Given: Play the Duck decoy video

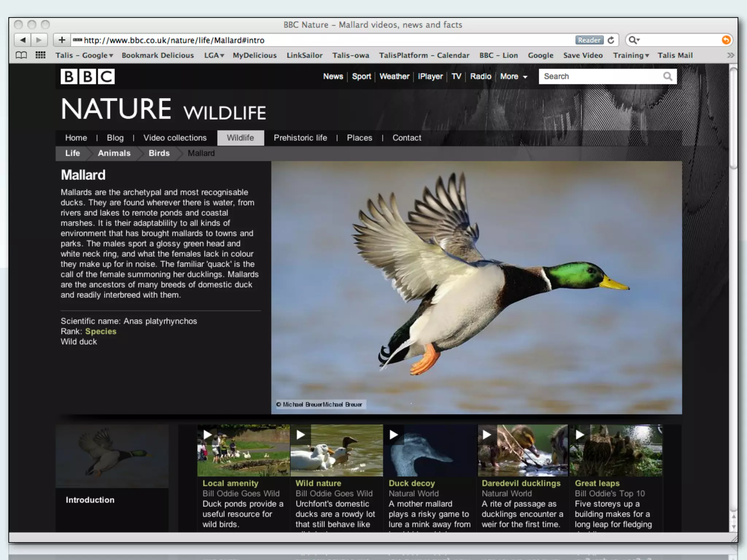Looking at the screenshot, I should coord(394,435).
